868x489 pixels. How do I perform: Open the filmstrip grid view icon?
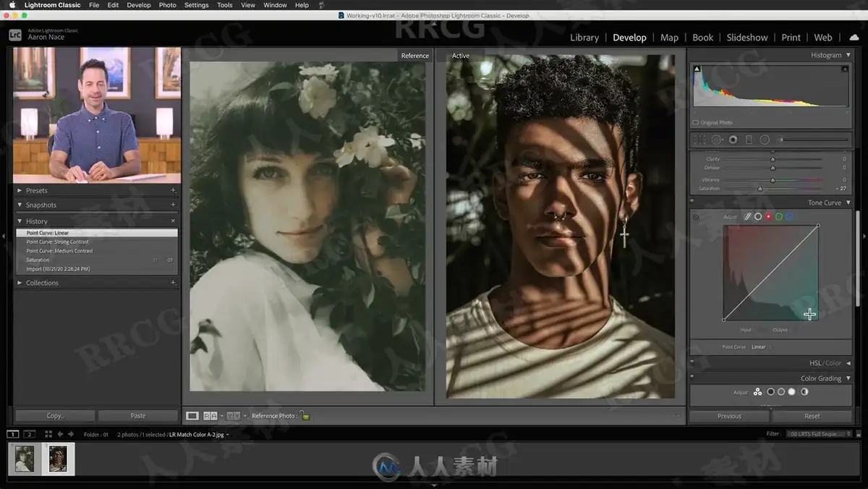tap(48, 434)
